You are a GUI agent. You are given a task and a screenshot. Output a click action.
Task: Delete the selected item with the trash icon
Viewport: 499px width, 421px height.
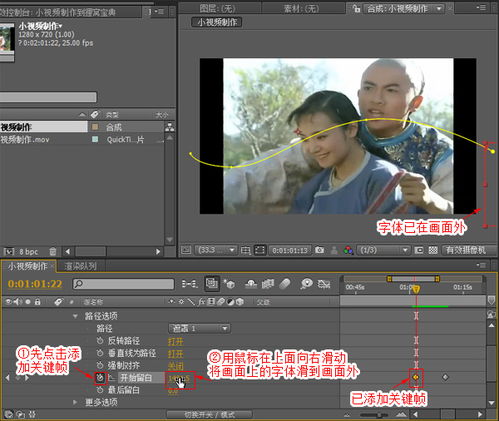(52, 252)
